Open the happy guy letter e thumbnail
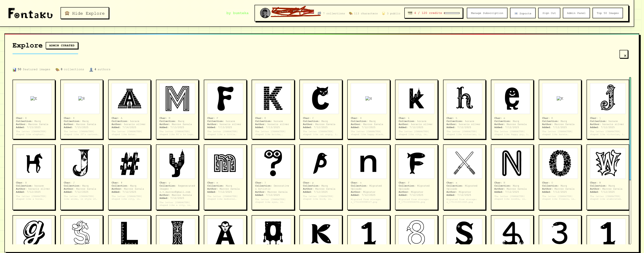The image size is (644, 253). point(512,99)
